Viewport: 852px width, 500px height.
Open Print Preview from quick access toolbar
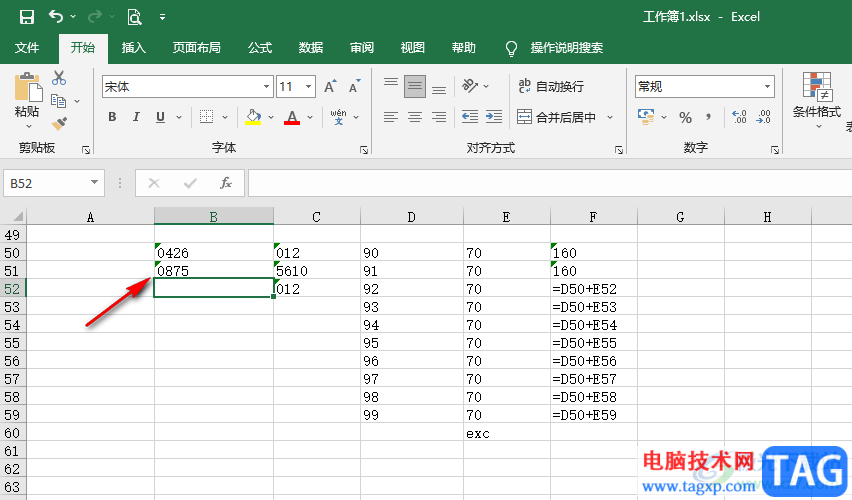coord(134,17)
